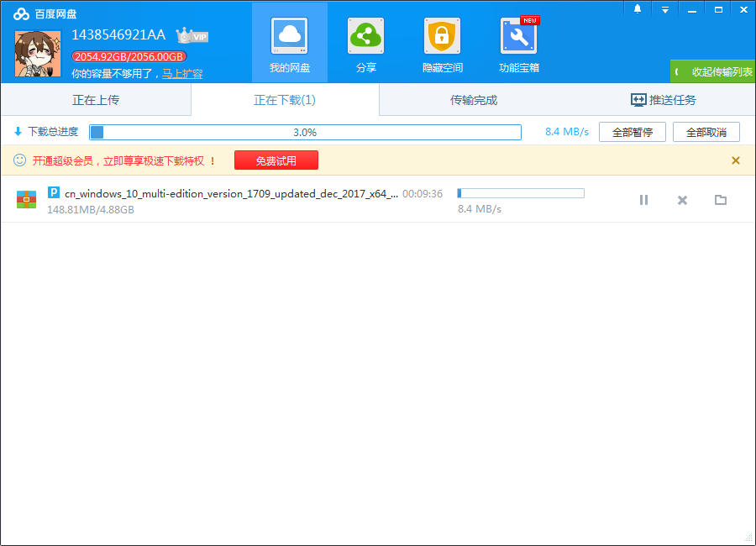Click the overall download progress bar at 3.0%
Viewport: 756px width, 546px height.
(x=305, y=132)
